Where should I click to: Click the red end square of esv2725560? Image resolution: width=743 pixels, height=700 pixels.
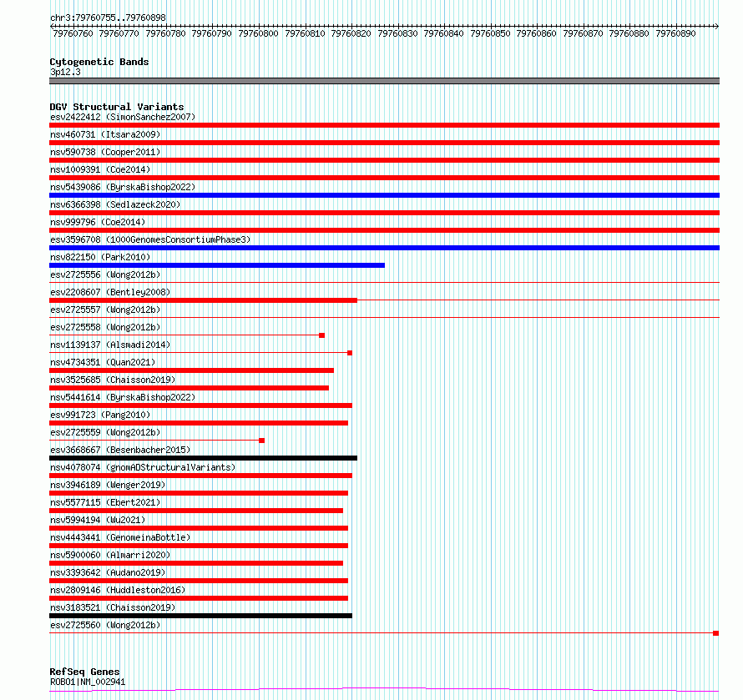[716, 633]
